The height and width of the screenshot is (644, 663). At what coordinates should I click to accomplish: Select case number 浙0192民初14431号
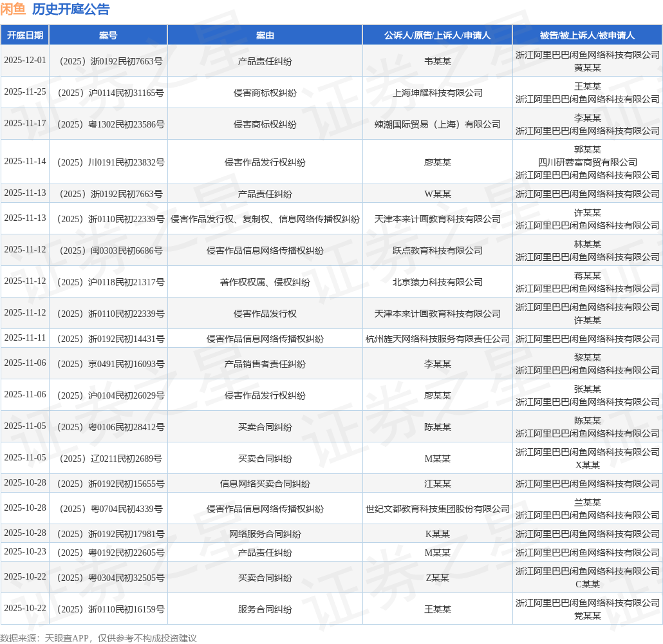tap(111, 339)
